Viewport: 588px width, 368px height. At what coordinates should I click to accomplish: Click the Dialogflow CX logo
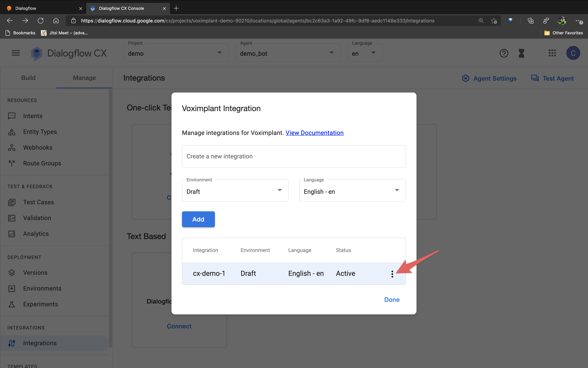[x=69, y=53]
